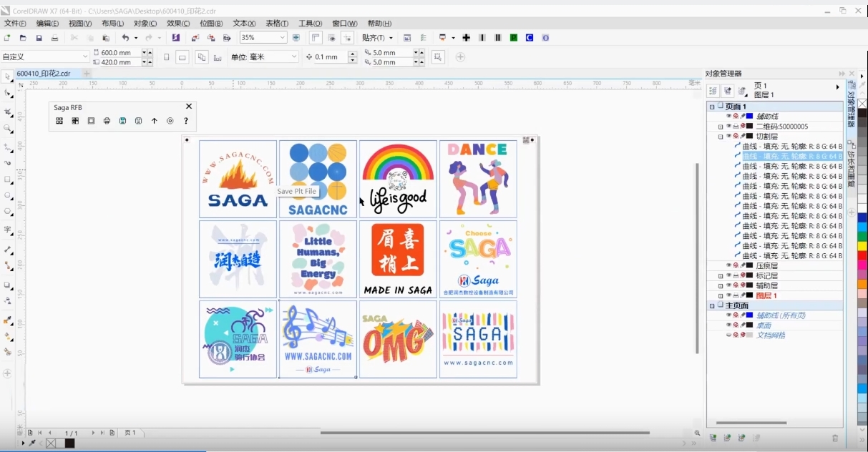Click the delete trash icon in Object Manager
The image size is (868, 452).
834,438
